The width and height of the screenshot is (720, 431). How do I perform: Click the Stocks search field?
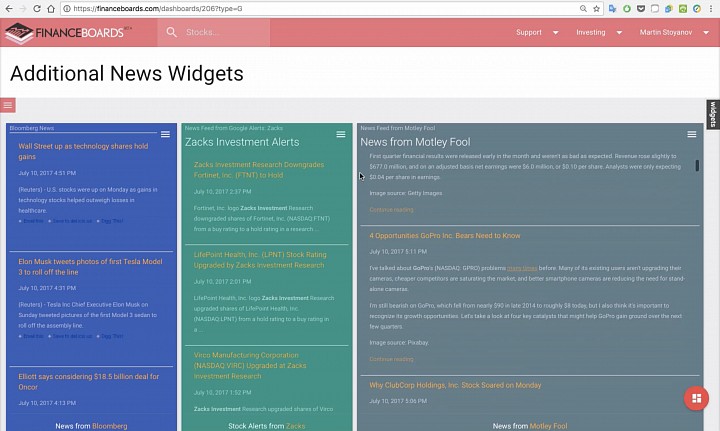point(223,33)
